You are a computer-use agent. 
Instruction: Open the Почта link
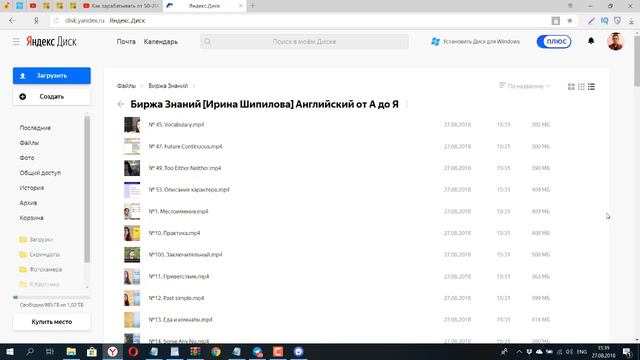click(x=126, y=42)
